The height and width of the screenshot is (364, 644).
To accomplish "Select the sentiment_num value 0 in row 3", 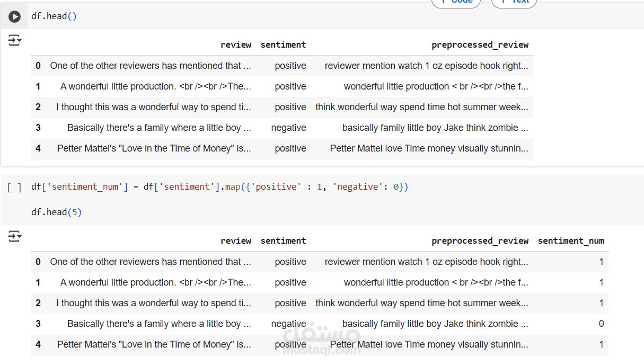I will (601, 323).
